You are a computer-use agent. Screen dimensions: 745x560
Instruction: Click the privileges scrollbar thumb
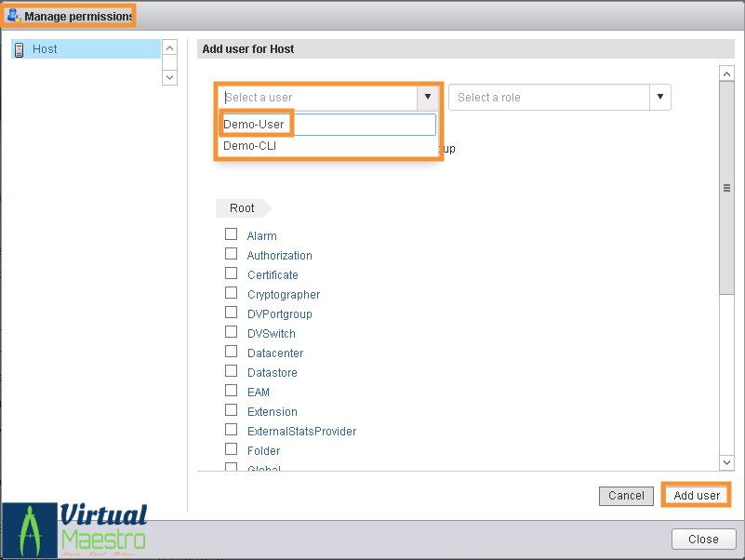pos(727,186)
